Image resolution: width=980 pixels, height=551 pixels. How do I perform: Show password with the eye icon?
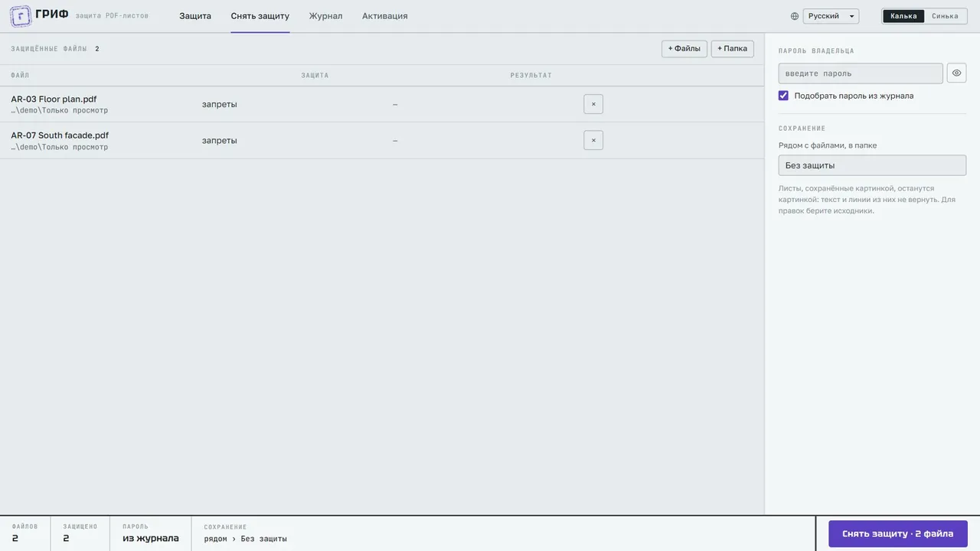(x=956, y=73)
